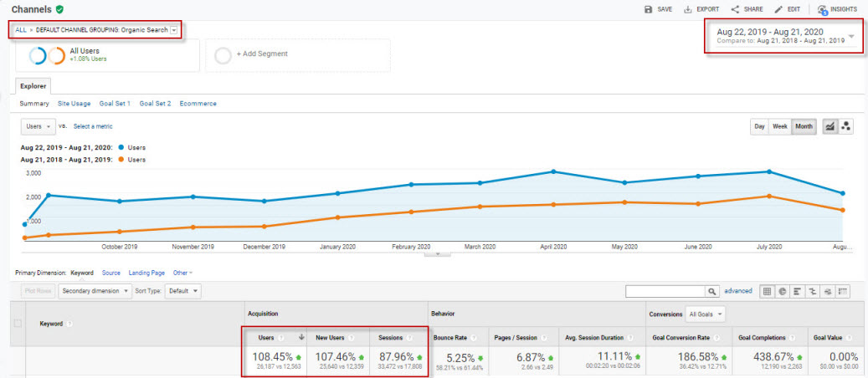
Task: Select the term cloud view icon
Action: 828,291
